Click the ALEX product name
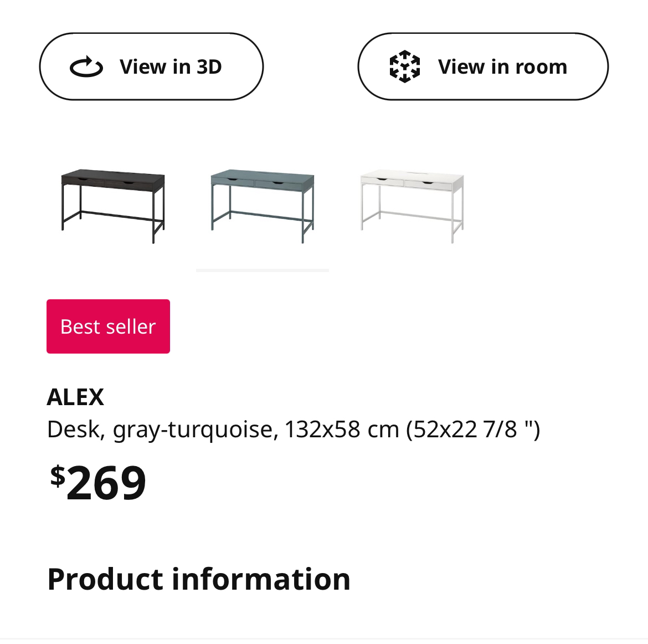The height and width of the screenshot is (644, 648). [75, 397]
